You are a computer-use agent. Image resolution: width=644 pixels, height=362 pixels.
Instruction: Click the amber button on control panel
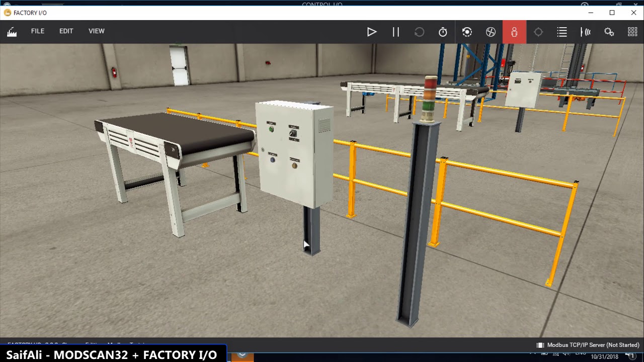click(x=294, y=165)
